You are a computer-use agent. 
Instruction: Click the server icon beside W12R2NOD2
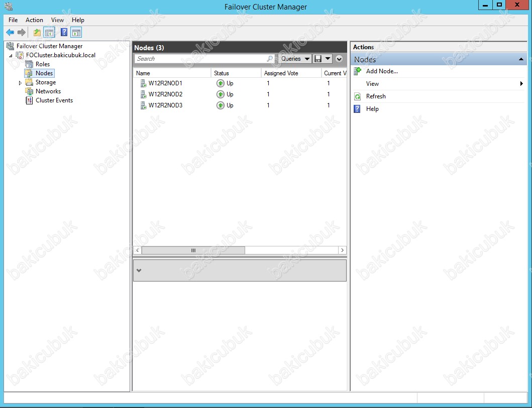pos(143,94)
